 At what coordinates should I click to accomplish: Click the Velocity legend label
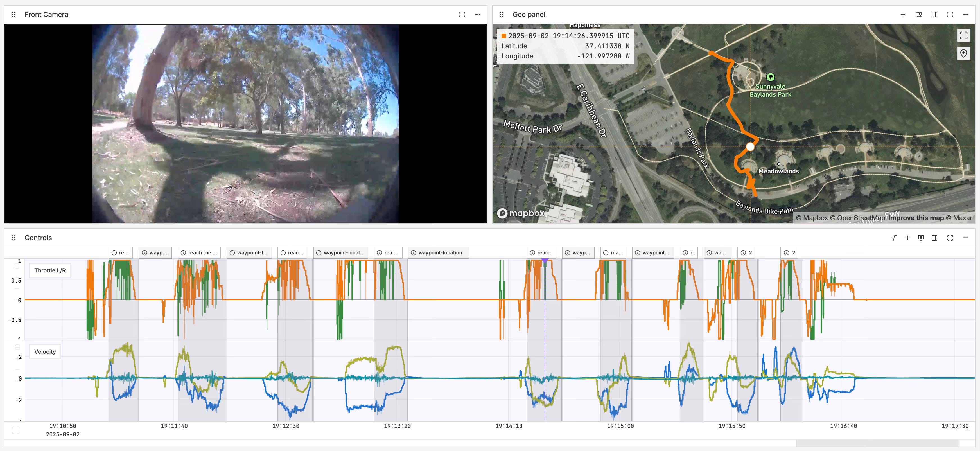45,352
